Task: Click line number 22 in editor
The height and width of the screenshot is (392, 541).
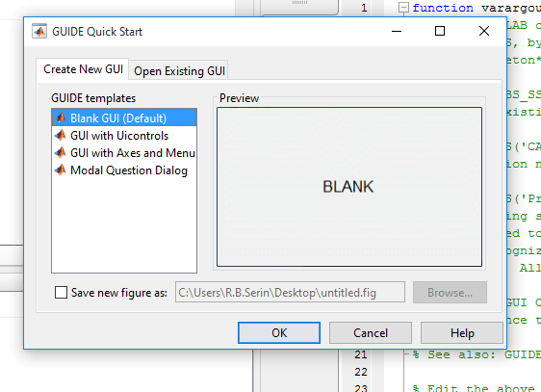Action: [x=361, y=372]
